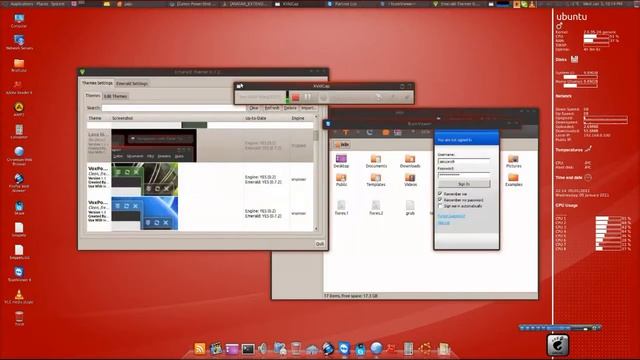The width and height of the screenshot is (640, 360).
Task: Open the Downloads folder in file manager
Action: (410, 161)
